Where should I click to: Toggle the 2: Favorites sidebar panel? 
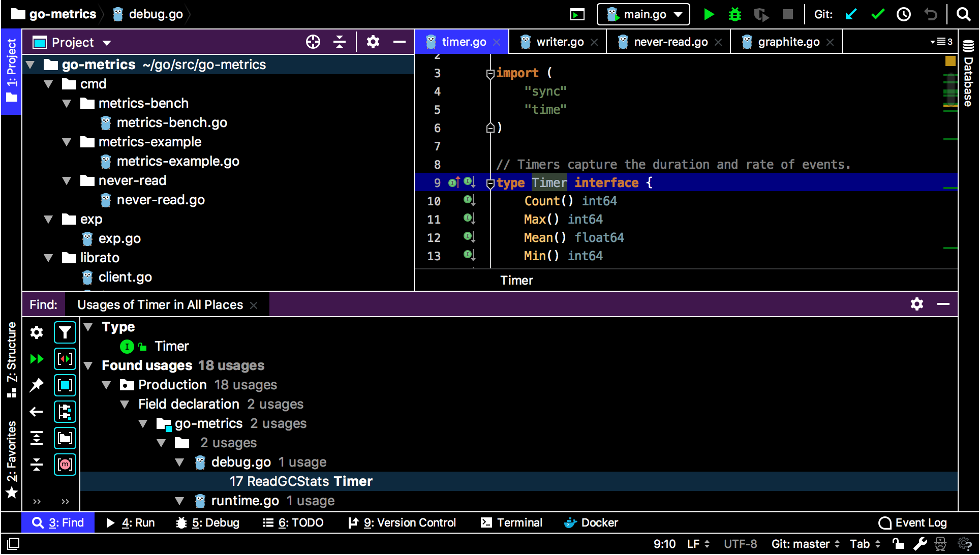10,458
